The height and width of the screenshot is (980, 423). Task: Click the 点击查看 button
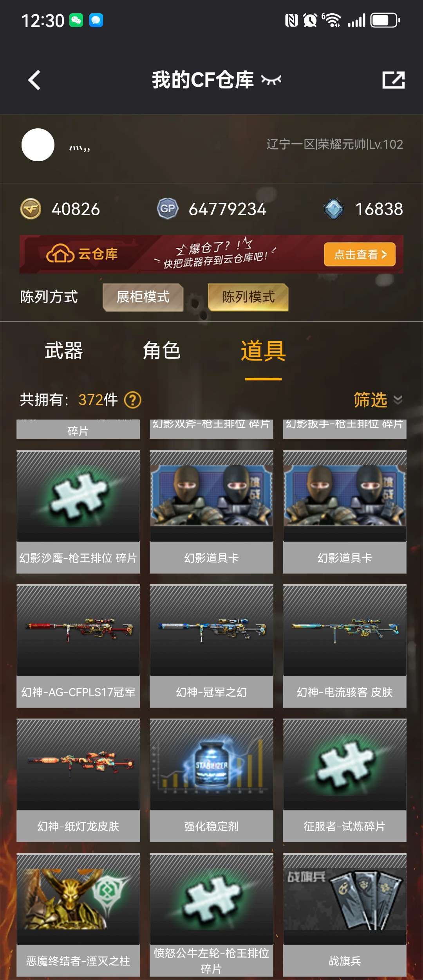click(x=360, y=254)
